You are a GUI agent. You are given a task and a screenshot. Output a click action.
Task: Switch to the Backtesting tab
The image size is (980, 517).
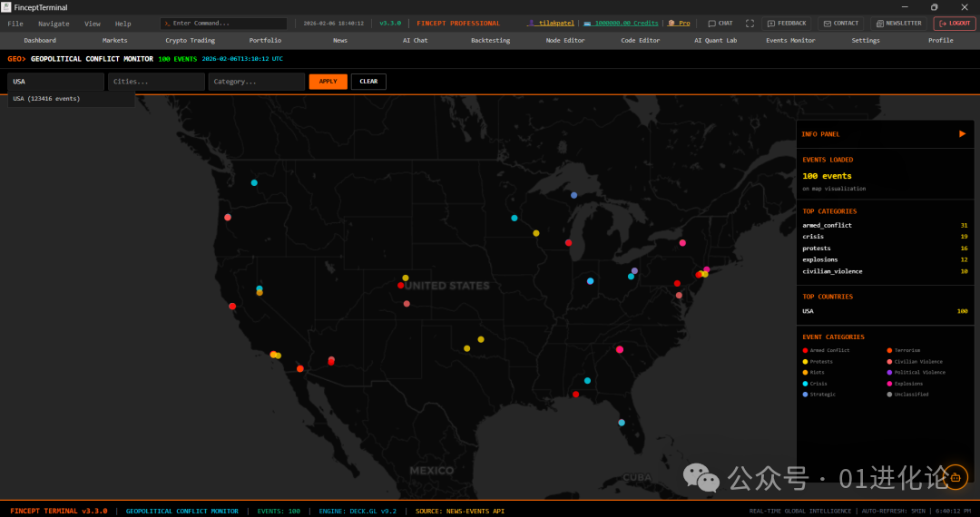491,41
